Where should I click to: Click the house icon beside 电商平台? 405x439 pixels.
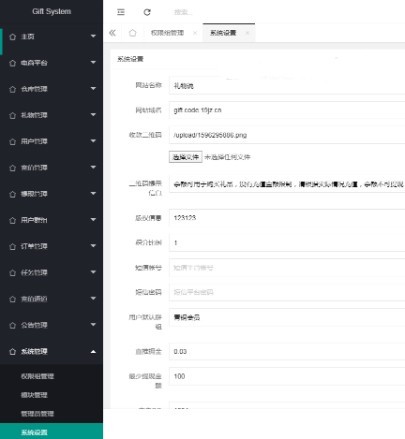(13, 63)
